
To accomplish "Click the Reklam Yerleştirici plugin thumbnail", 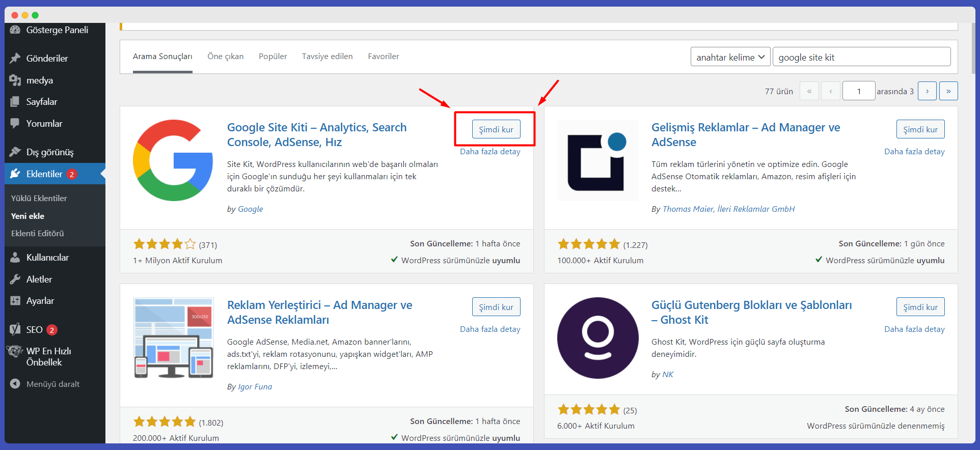I will (x=173, y=337).
